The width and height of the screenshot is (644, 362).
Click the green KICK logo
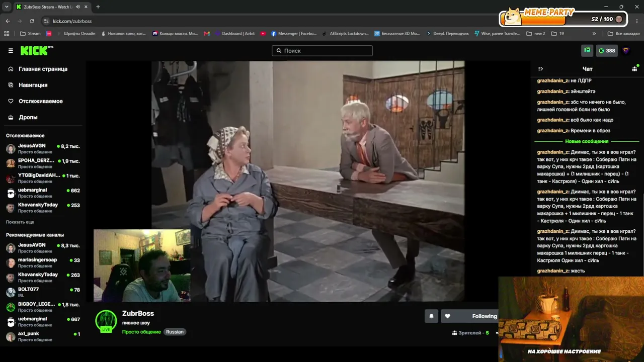36,50
